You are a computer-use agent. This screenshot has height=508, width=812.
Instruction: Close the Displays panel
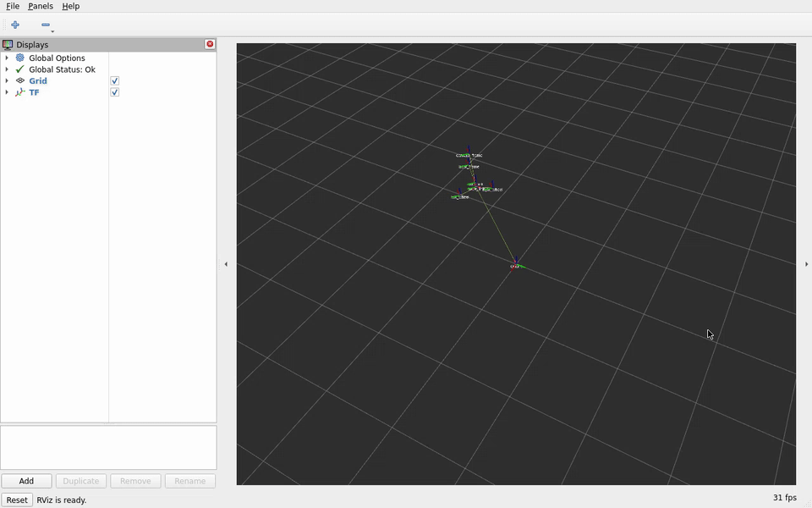click(210, 44)
